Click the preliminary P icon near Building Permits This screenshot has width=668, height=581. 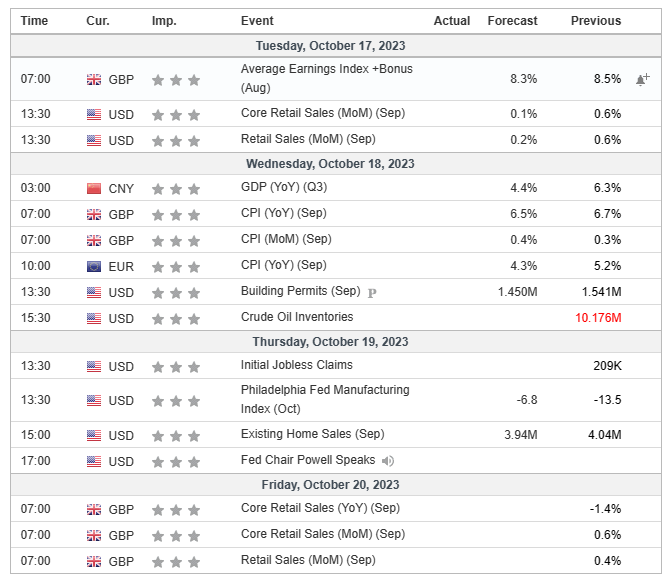[x=372, y=293]
